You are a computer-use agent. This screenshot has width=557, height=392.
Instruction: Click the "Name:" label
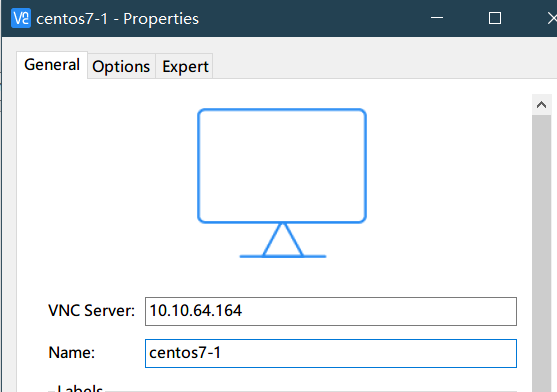pyautogui.click(x=72, y=353)
